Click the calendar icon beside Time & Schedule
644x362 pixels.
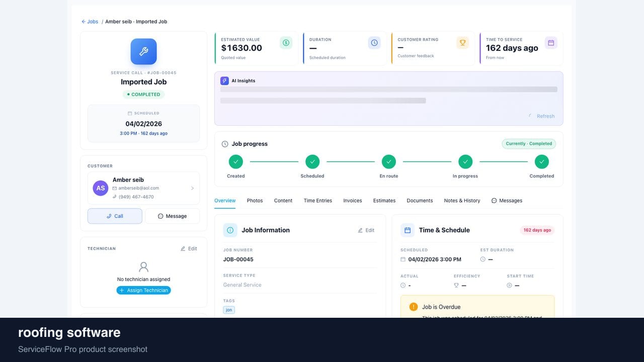(408, 230)
